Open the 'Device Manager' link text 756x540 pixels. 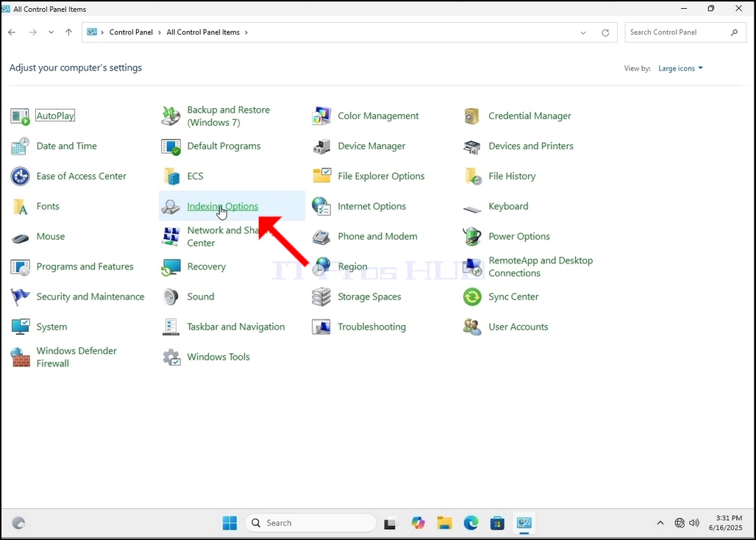pyautogui.click(x=371, y=146)
